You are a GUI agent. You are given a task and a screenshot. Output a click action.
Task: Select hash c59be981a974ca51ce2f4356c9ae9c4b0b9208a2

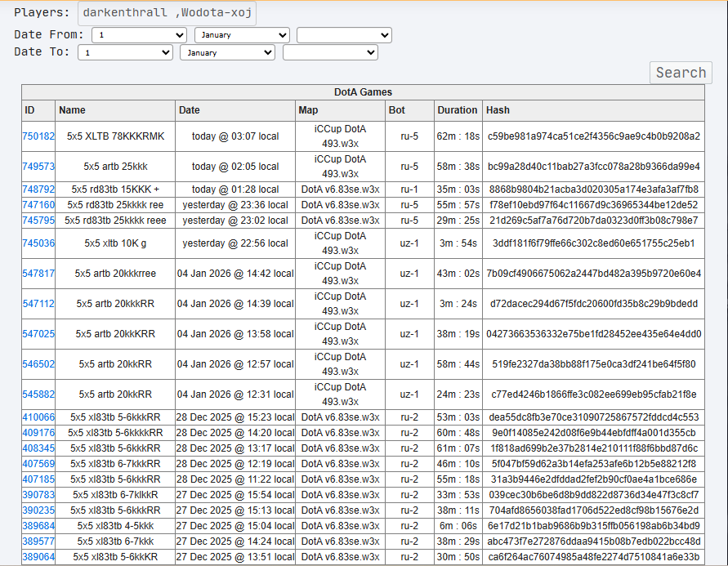(594, 136)
